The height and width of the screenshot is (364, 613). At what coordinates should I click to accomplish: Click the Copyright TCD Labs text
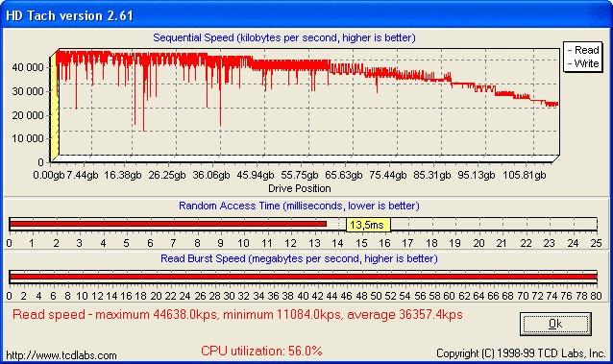tap(521, 353)
